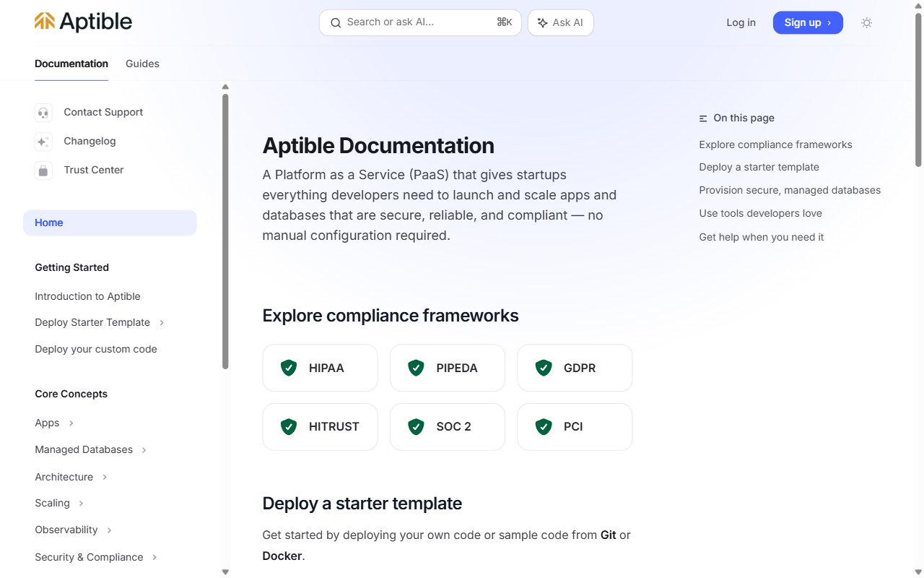
Task: Click the Search or ask AI field
Action: (420, 22)
